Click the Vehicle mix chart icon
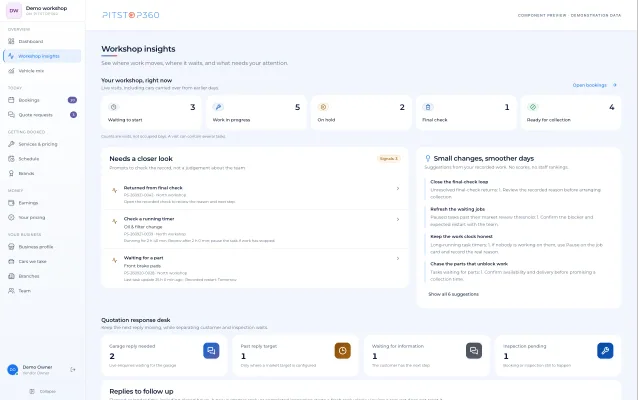The height and width of the screenshot is (400, 640). pos(11,71)
